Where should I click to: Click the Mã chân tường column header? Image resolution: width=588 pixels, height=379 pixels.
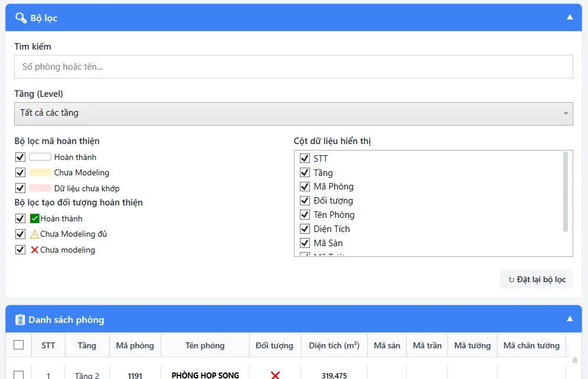531,345
